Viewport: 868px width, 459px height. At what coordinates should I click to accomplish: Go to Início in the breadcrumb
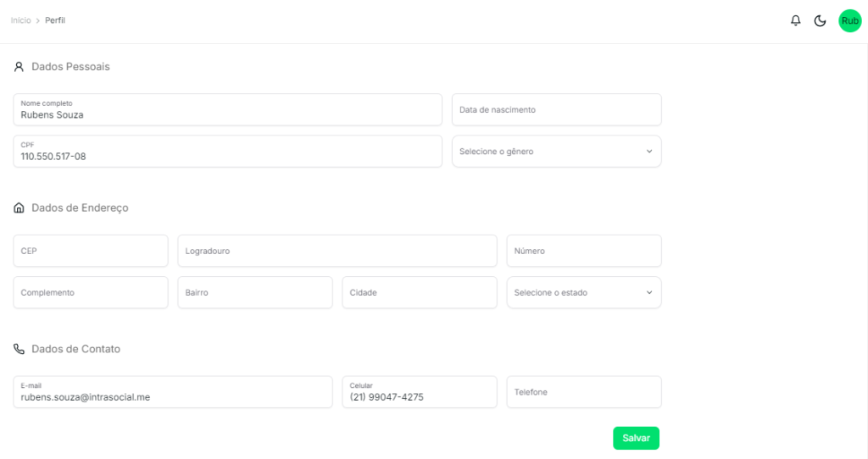(20, 20)
